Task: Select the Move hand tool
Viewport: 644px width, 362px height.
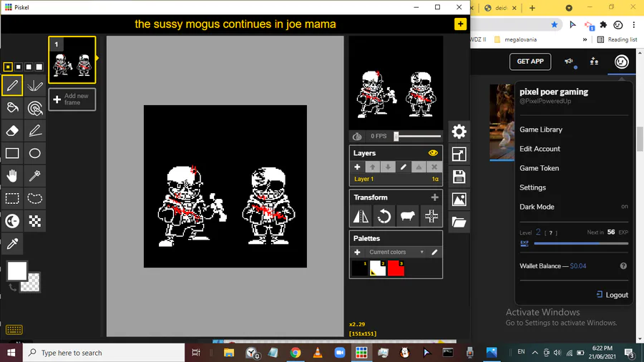Action: 12,176
